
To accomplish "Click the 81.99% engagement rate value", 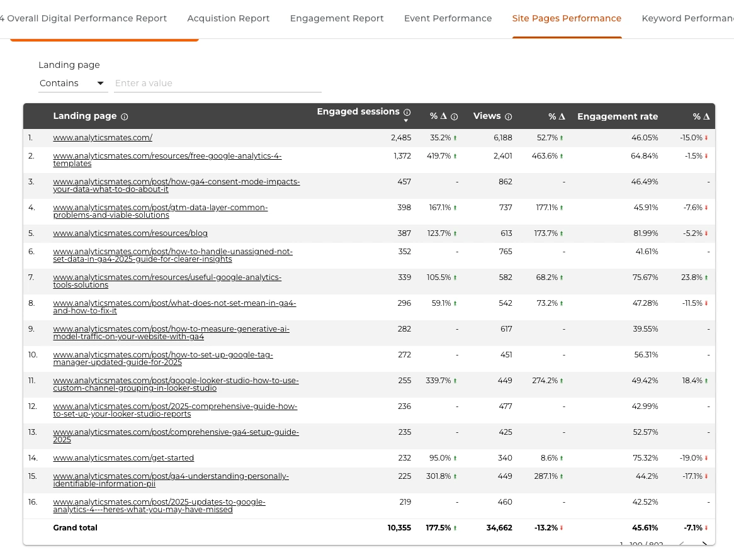I will tap(645, 233).
